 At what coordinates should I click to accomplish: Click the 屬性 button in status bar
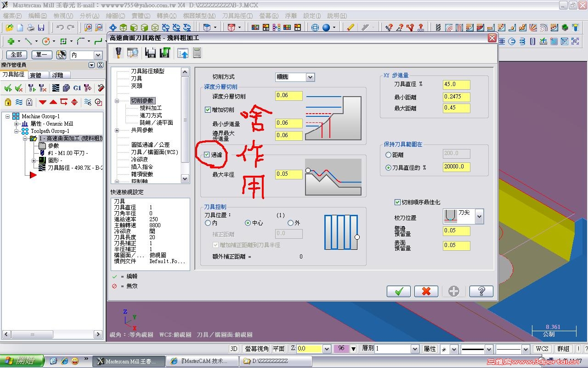click(x=430, y=349)
